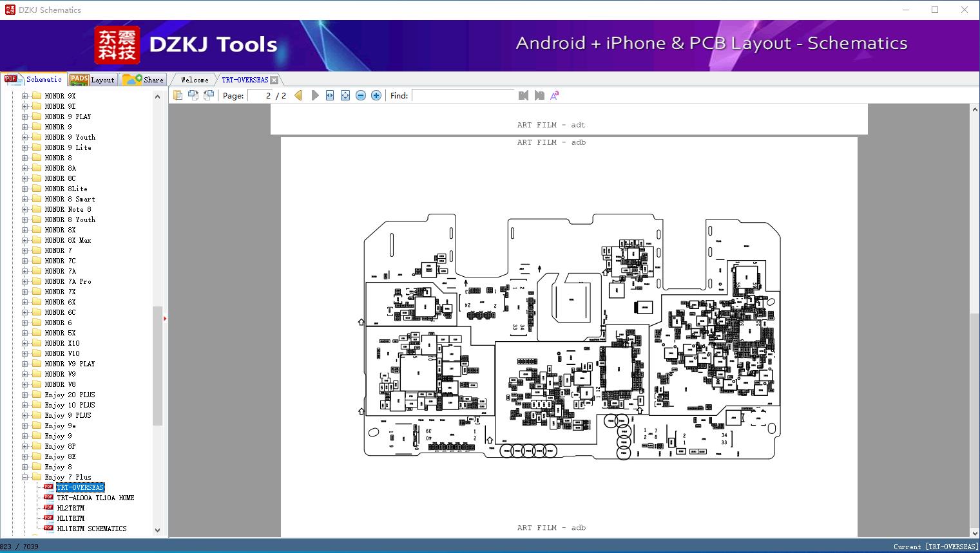Go to the next page
The width and height of the screenshot is (980, 553).
click(314, 95)
